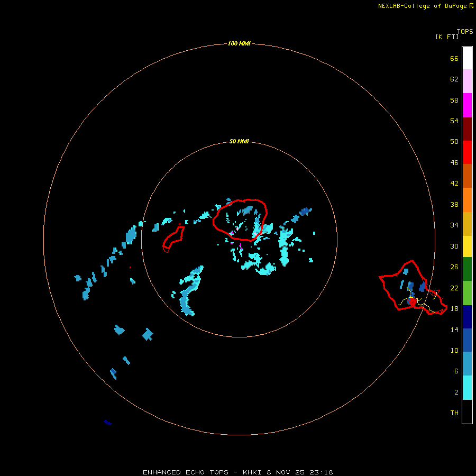Click the white color swatch above 66

tap(467, 58)
